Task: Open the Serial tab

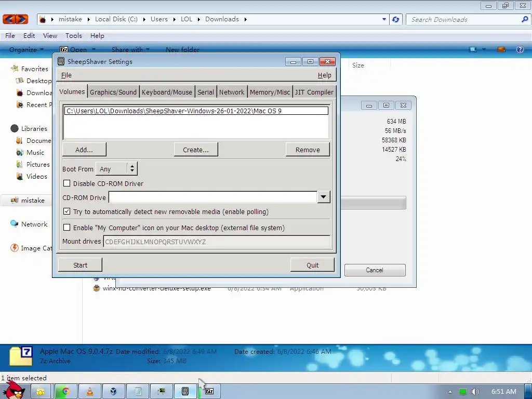Action: tap(206, 92)
